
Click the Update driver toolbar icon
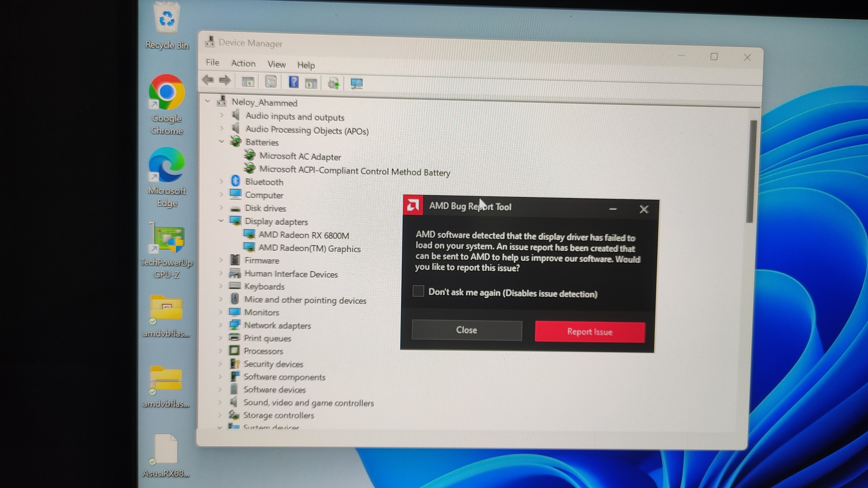[334, 83]
